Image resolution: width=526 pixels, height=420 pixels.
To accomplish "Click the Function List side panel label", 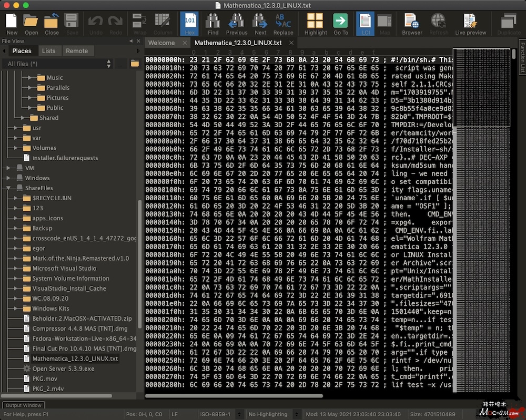I will (x=522, y=57).
